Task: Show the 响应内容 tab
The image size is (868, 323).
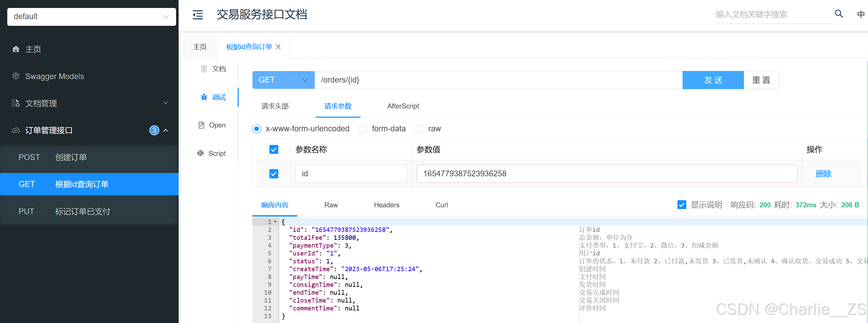Action: (x=275, y=205)
